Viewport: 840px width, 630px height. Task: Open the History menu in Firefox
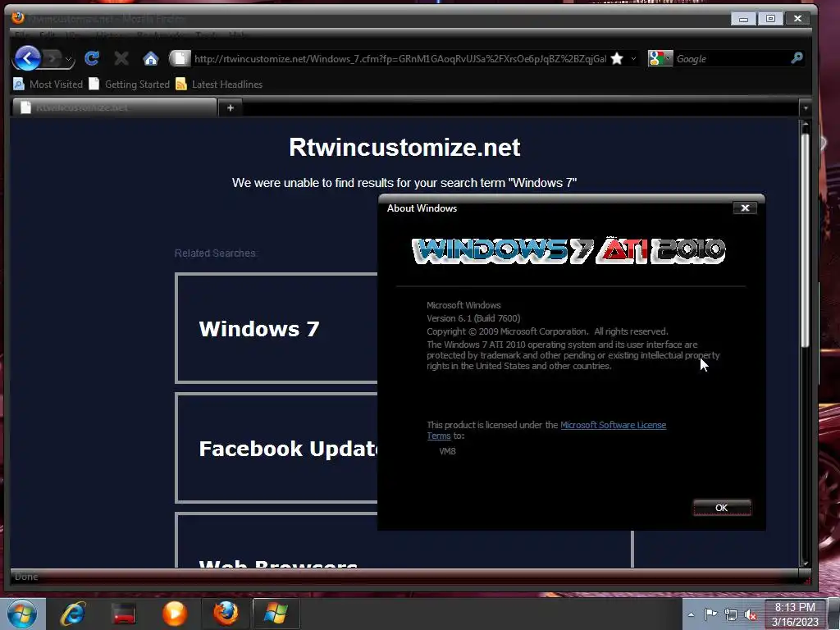(x=110, y=35)
